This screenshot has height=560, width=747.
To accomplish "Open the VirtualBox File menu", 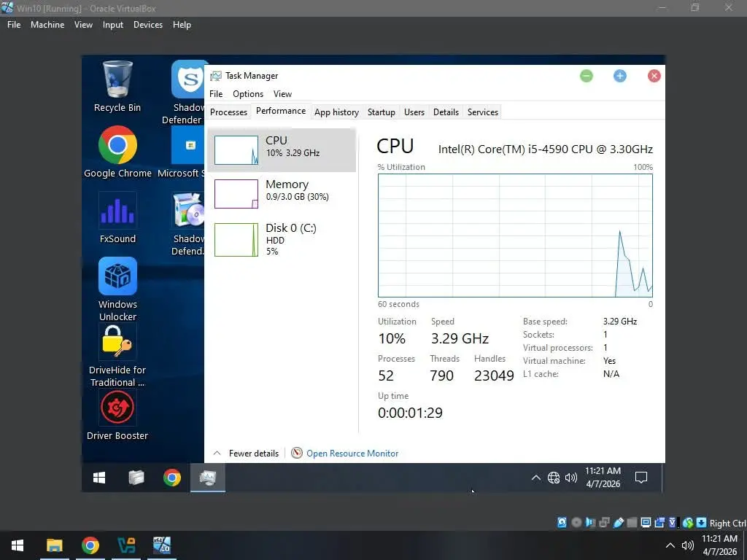I will [14, 25].
